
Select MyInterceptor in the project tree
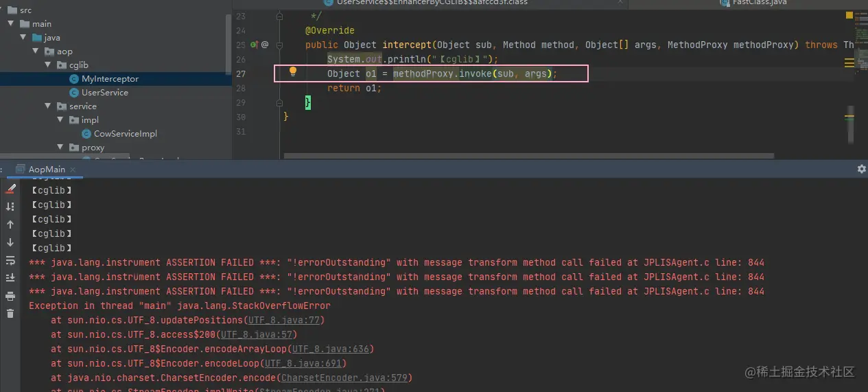[110, 79]
